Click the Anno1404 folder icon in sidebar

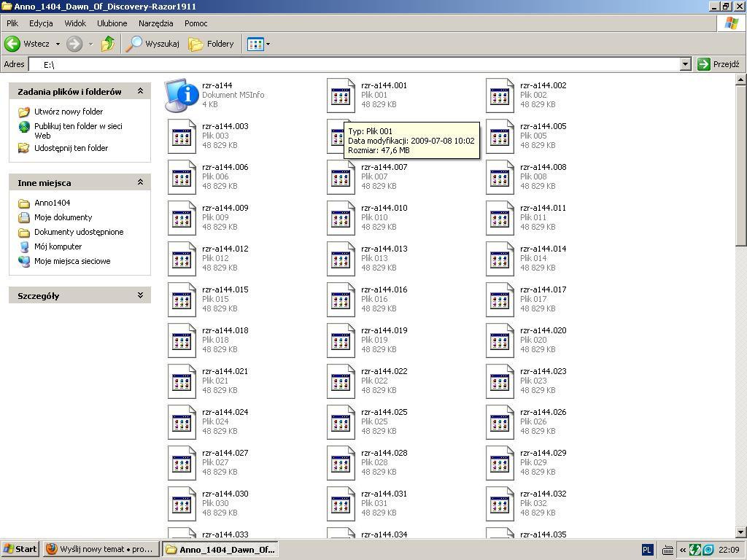point(24,203)
